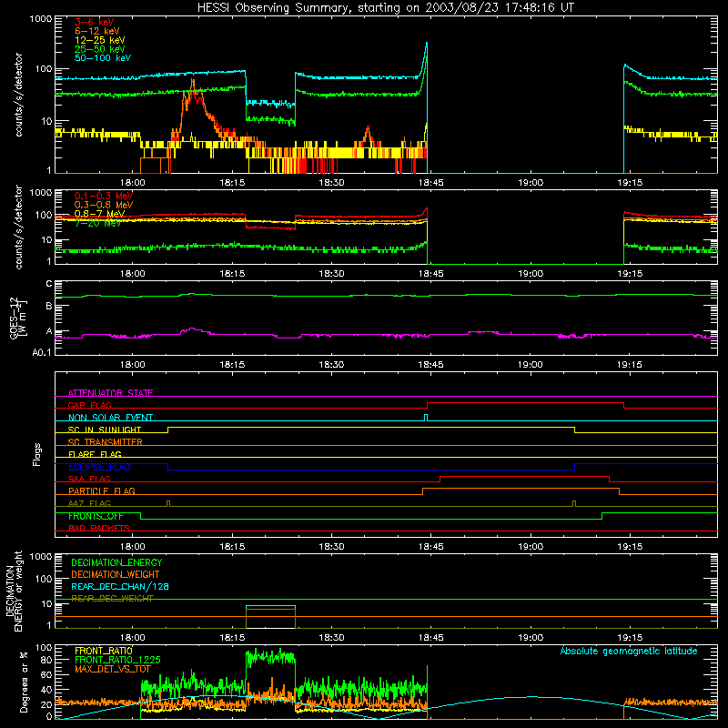This screenshot has width=728, height=728.
Task: Click the FRONT_RATIO legend label
Action: [x=104, y=651]
